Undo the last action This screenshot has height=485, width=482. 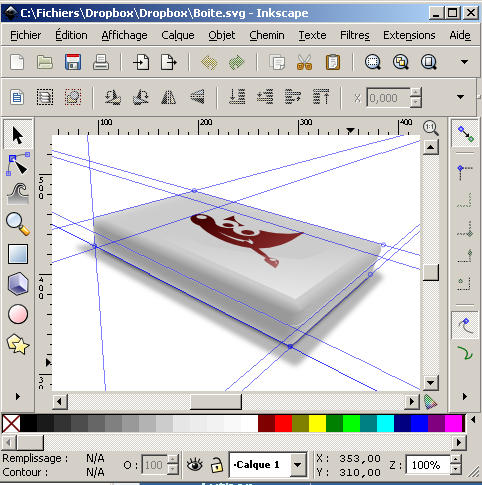(209, 62)
